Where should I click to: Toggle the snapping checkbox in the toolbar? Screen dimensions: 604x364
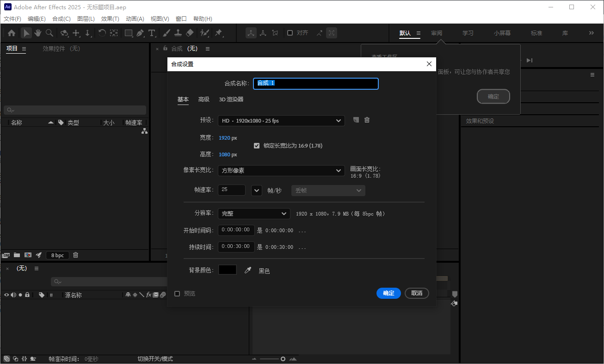tap(290, 33)
